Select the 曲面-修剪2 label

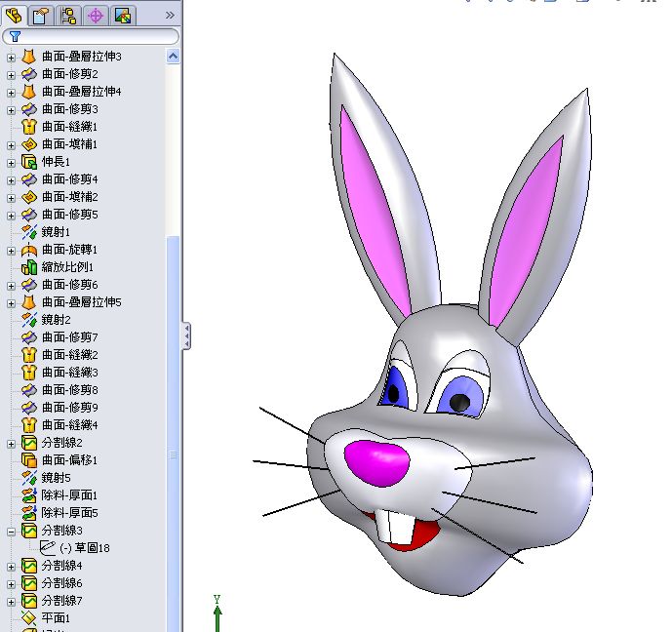(x=70, y=74)
